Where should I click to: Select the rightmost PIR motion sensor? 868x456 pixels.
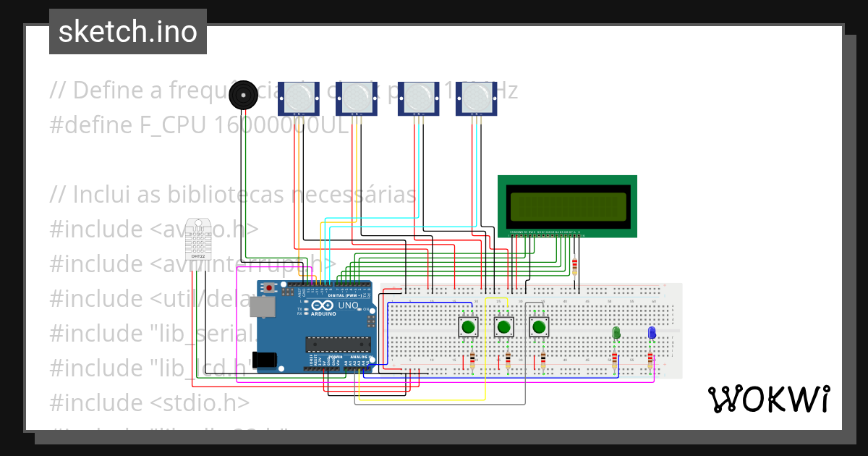click(x=478, y=98)
